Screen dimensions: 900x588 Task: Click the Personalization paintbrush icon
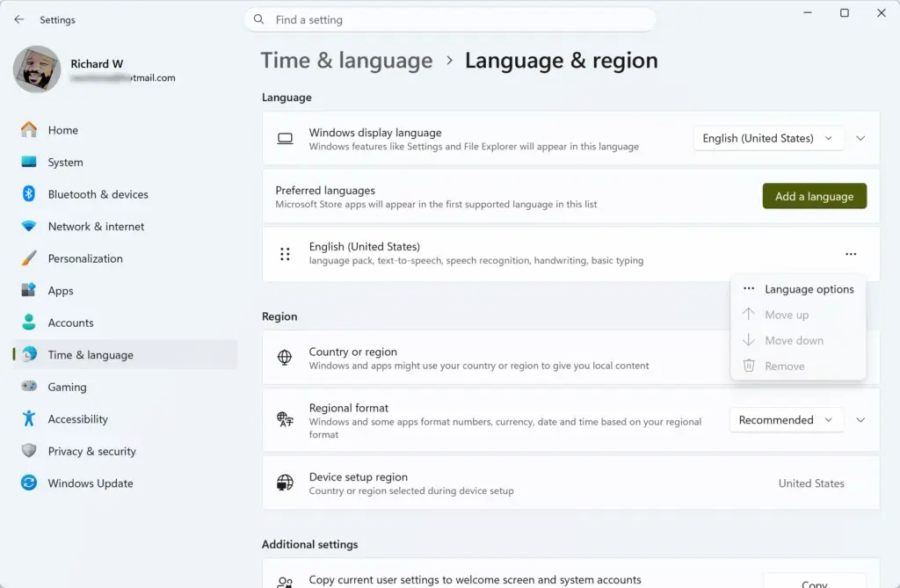29,258
